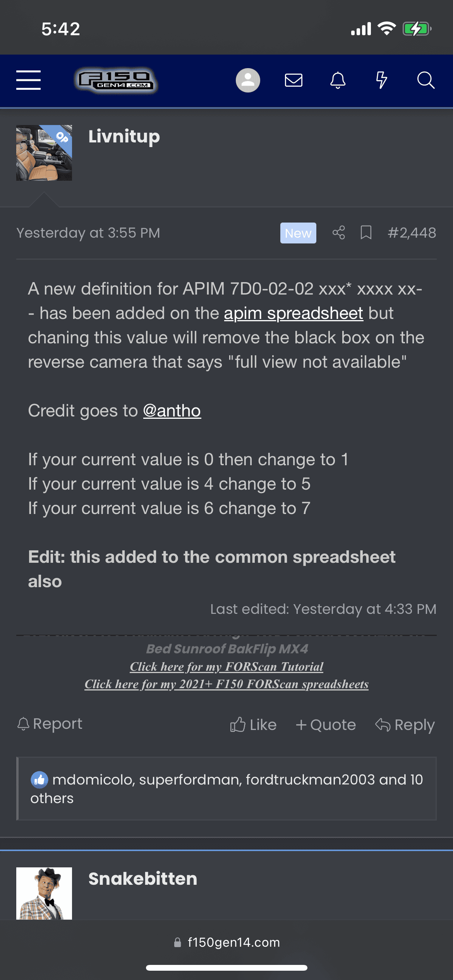This screenshot has height=980, width=453.
Task: Open the apim spreadsheet link
Action: (293, 313)
